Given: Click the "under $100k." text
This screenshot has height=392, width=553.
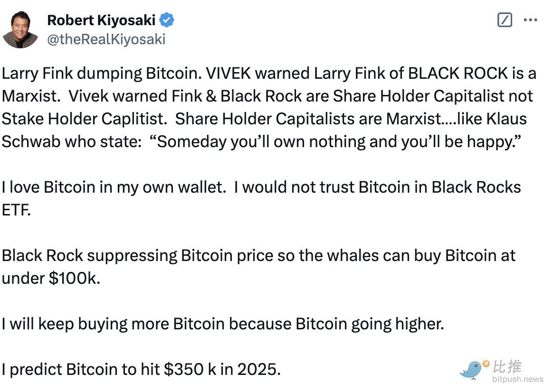Looking at the screenshot, I should 51,278.
